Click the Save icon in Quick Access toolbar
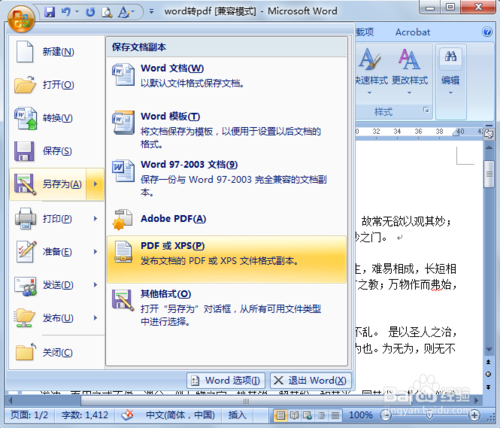 (x=50, y=12)
